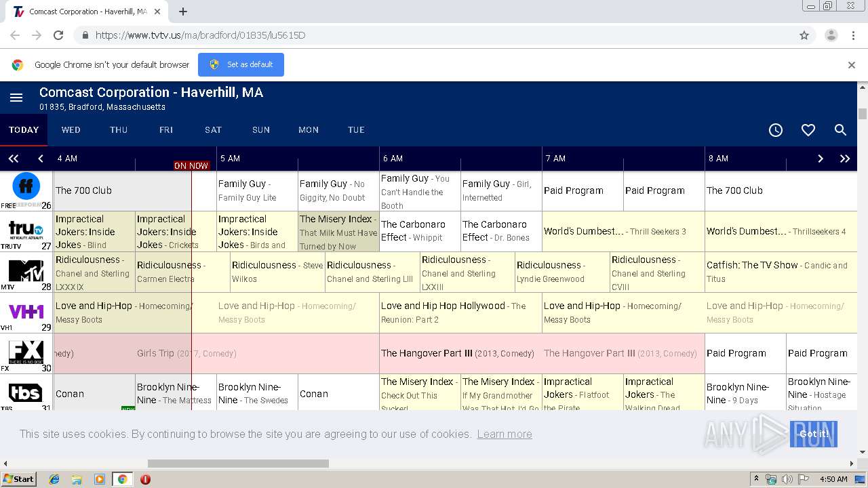This screenshot has width=868, height=488.
Task: Open the Windows Start menu
Action: pos(18,479)
